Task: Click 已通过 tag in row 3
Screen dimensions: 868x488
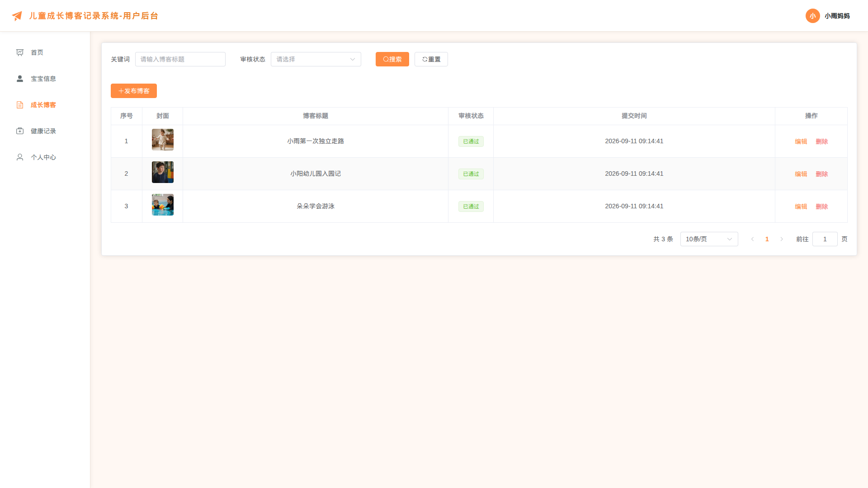Action: pyautogui.click(x=471, y=206)
